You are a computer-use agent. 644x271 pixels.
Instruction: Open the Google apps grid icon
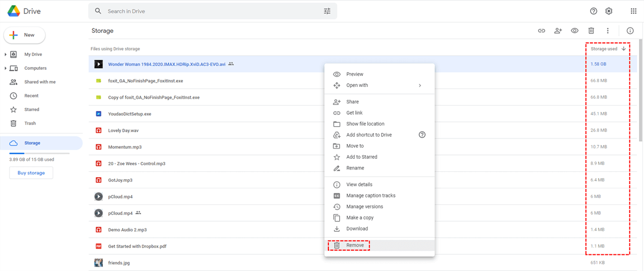tap(633, 11)
